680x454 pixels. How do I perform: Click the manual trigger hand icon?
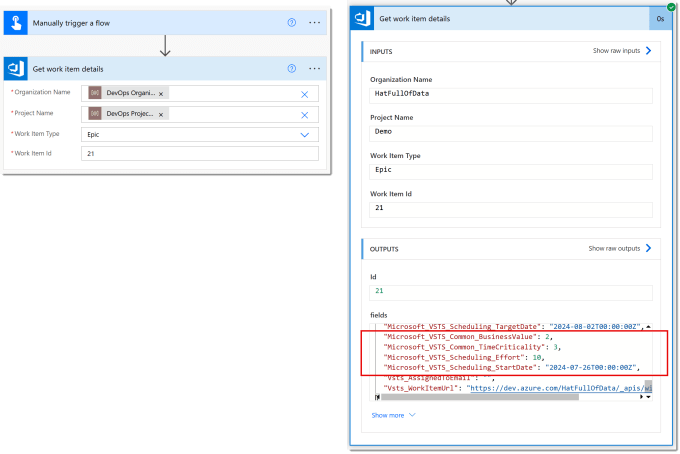[x=16, y=23]
